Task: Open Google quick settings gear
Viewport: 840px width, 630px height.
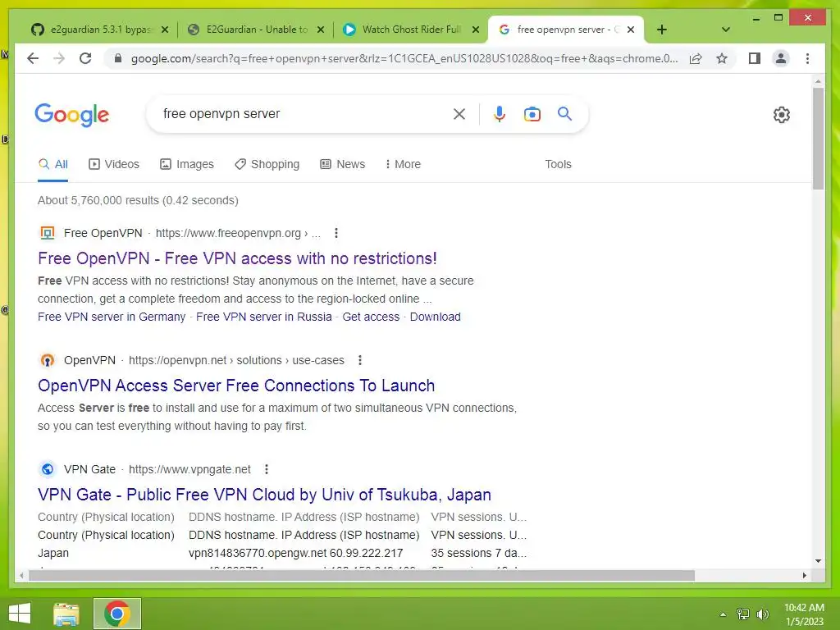Action: (781, 114)
